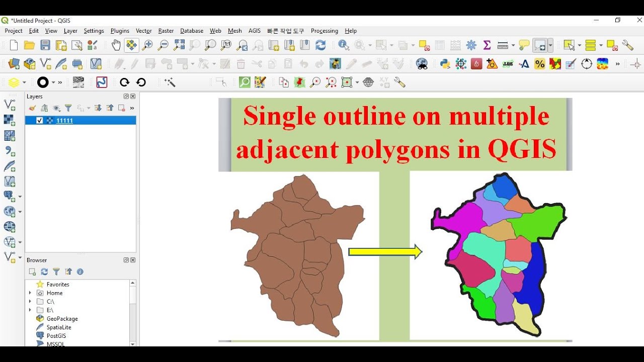Zoom to full extent

click(x=179, y=45)
